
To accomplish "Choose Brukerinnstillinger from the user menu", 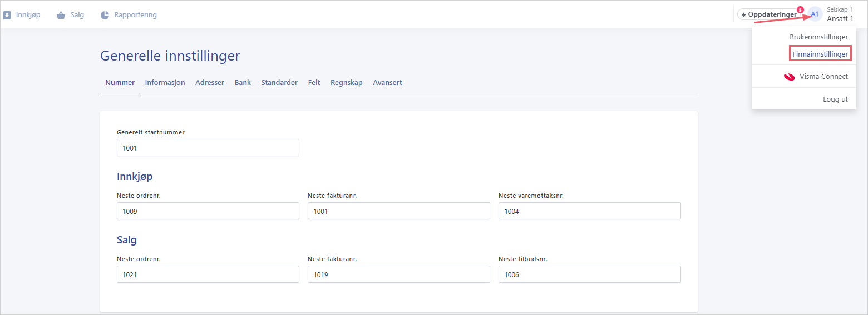I will pyautogui.click(x=818, y=37).
